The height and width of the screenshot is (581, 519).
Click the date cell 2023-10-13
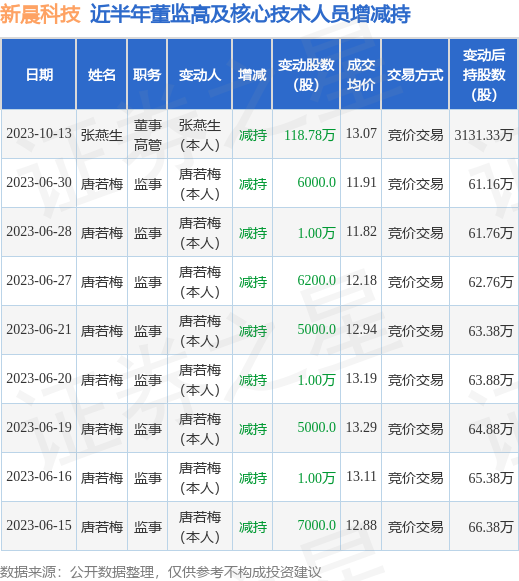[39, 134]
